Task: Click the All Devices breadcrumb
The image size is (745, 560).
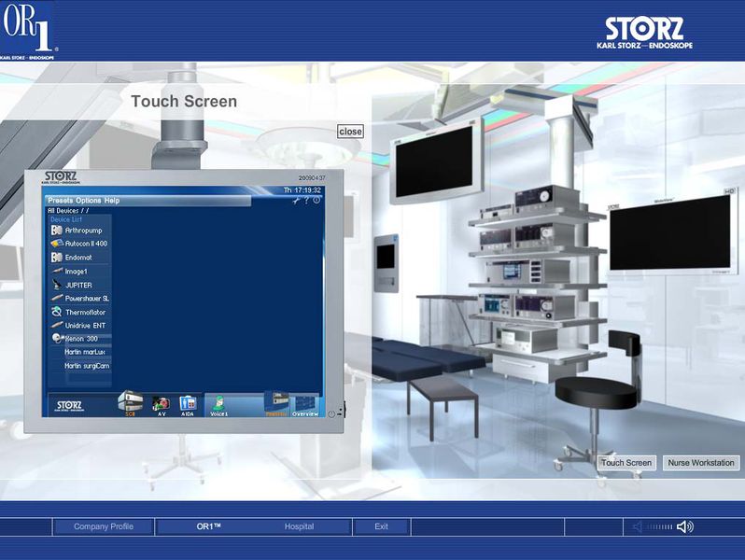Action: 68,210
